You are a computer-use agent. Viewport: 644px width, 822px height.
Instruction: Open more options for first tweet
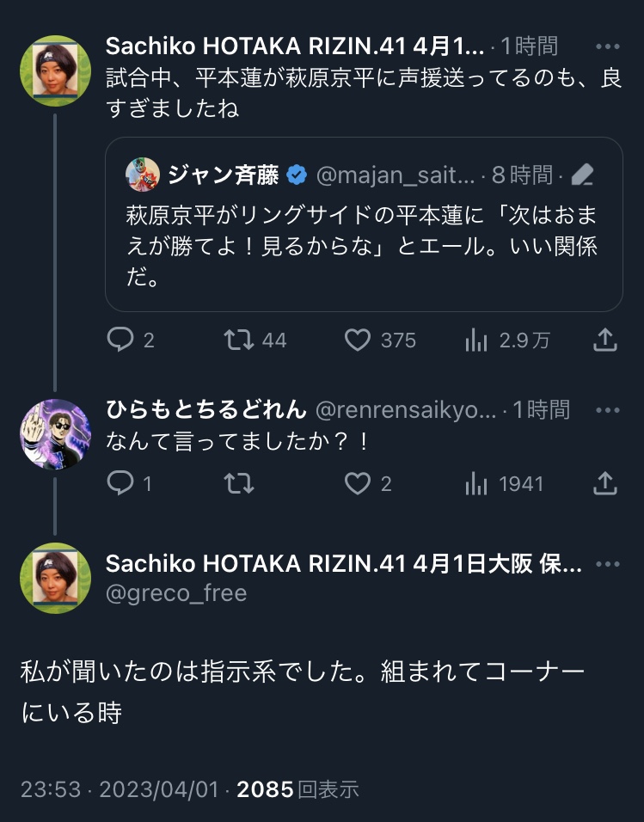(x=607, y=46)
